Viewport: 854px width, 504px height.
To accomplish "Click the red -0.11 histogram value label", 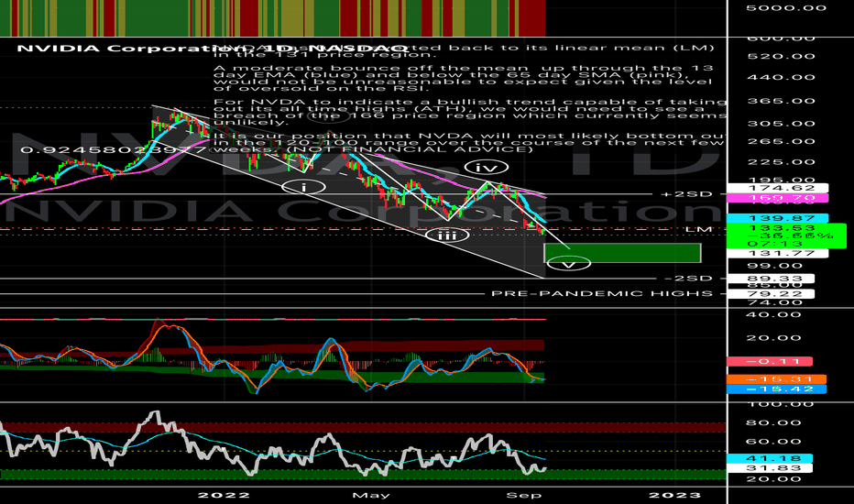I will [770, 361].
